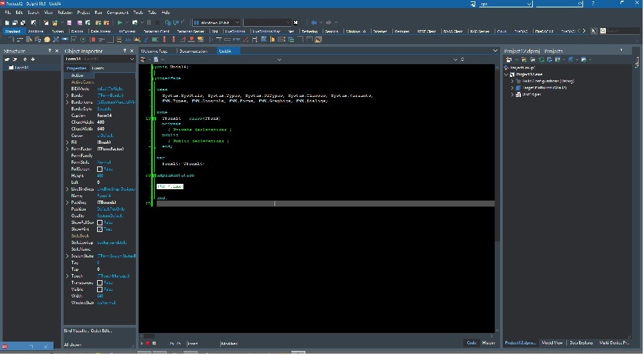Screen dimensions: 644x355
Task: Click the red record macro icon
Action: pyautogui.click(x=148, y=344)
